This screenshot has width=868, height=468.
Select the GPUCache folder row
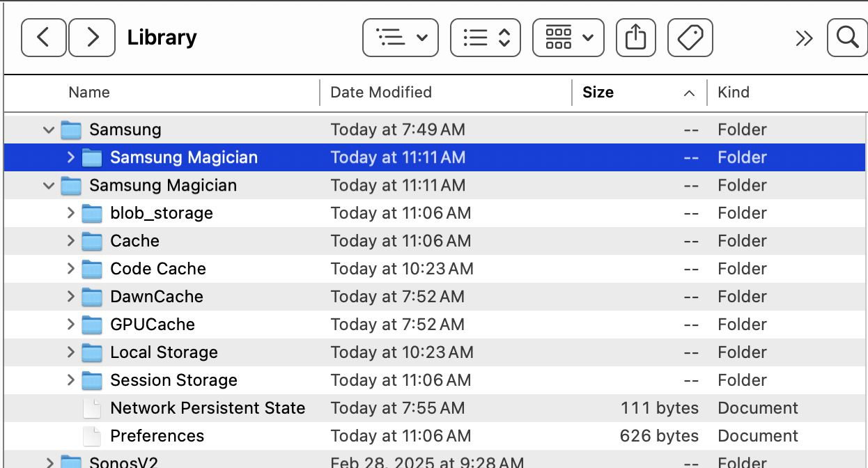click(x=153, y=325)
